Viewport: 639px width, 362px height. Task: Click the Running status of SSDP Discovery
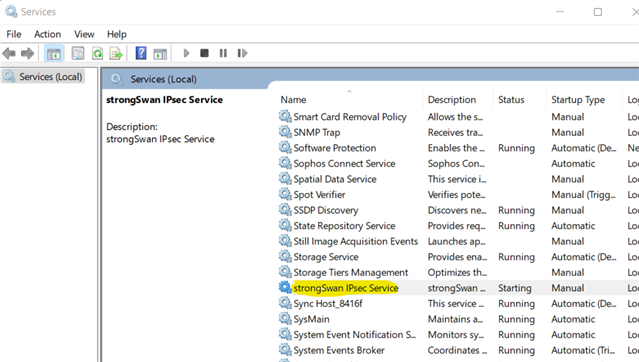tap(516, 210)
